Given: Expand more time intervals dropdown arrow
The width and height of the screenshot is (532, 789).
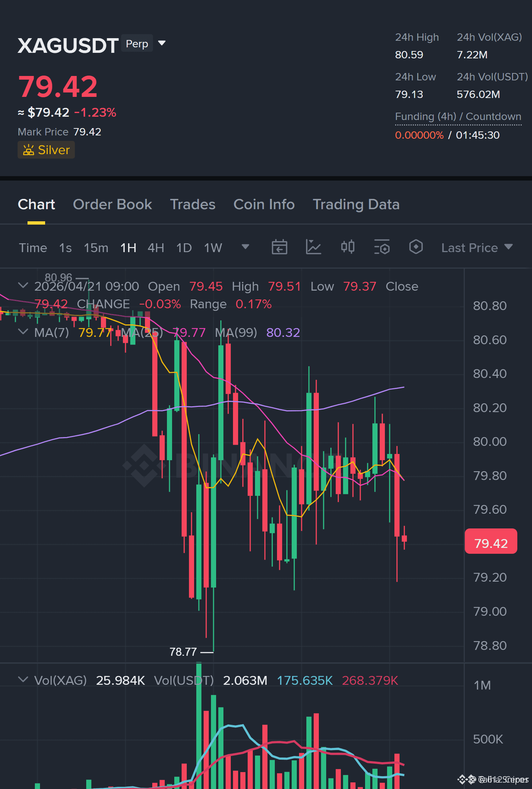Looking at the screenshot, I should pyautogui.click(x=245, y=247).
